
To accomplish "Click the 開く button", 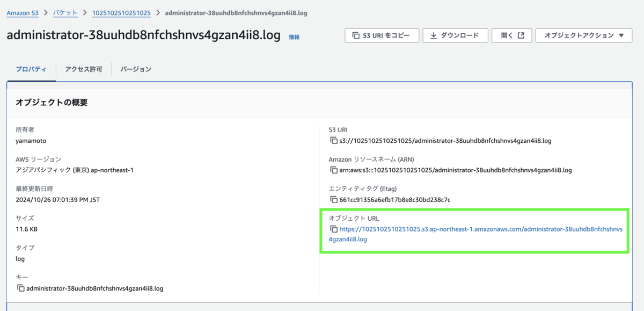I will click(512, 35).
